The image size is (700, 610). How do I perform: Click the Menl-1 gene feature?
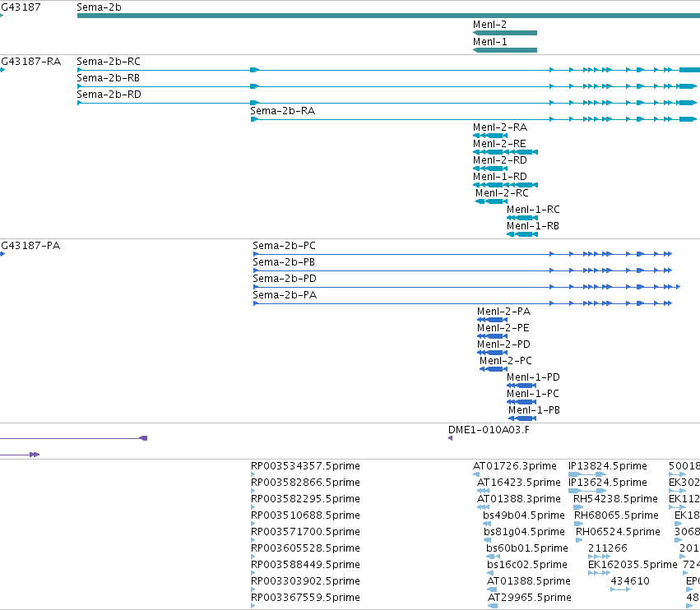click(505, 50)
